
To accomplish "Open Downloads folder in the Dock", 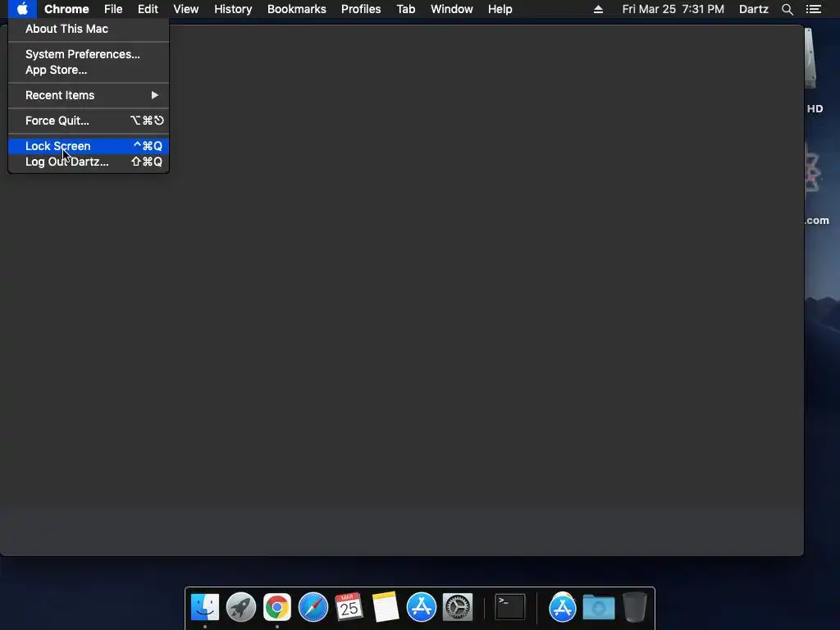I will 598,607.
